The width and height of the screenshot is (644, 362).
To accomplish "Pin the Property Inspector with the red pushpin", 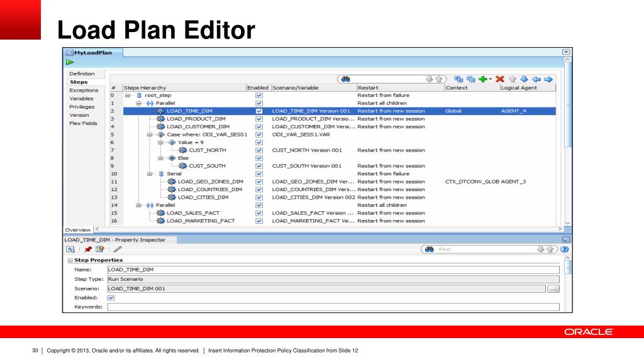I will click(x=88, y=249).
